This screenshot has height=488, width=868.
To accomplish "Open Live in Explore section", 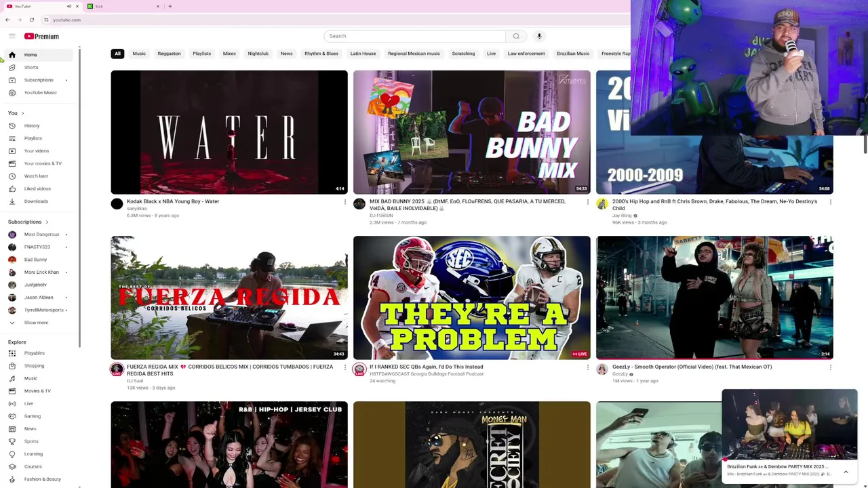I will [x=39, y=403].
